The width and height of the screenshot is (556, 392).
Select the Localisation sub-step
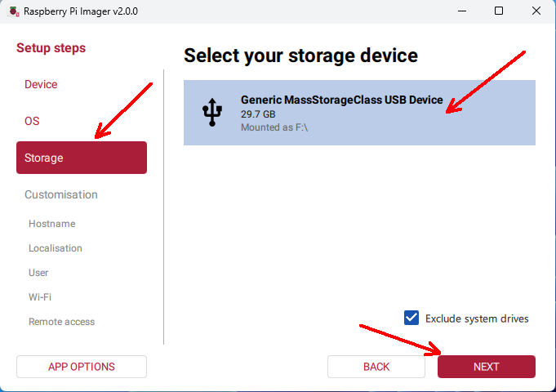56,248
